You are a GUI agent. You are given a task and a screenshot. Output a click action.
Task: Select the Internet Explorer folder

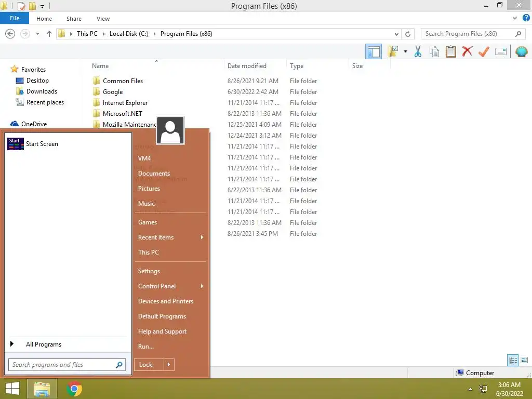click(125, 102)
